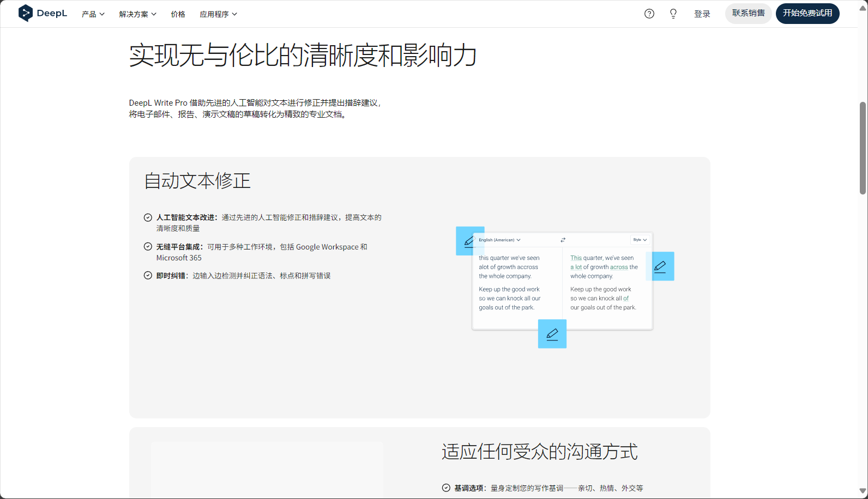Click the 自动文本修正 heading
This screenshot has width=868, height=499.
coord(197,181)
